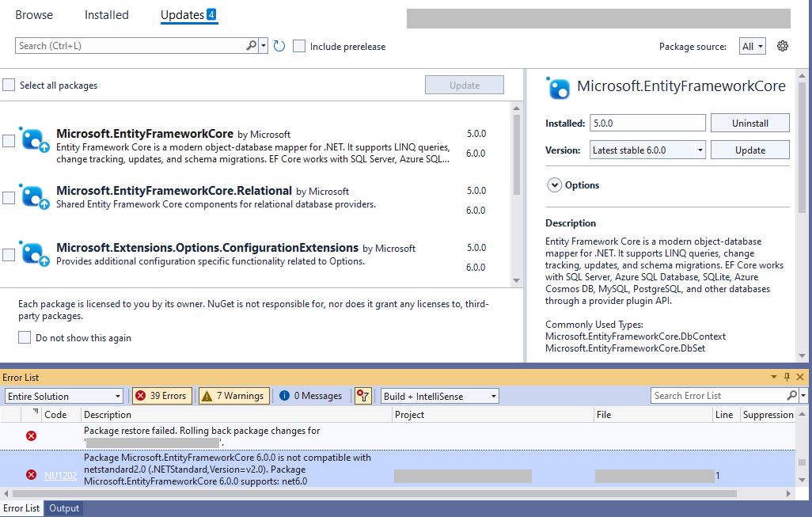The width and height of the screenshot is (812, 517).
Task: Click error icon on NU1202 row
Action: 31,474
